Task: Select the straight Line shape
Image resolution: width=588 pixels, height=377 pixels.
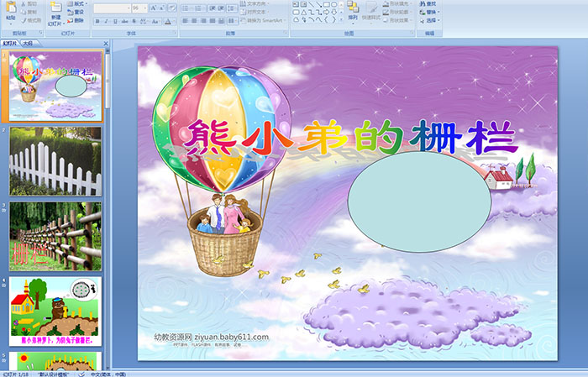Action: click(x=311, y=4)
